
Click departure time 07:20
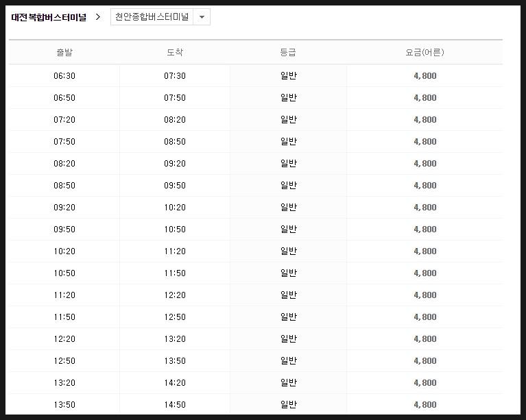click(64, 120)
